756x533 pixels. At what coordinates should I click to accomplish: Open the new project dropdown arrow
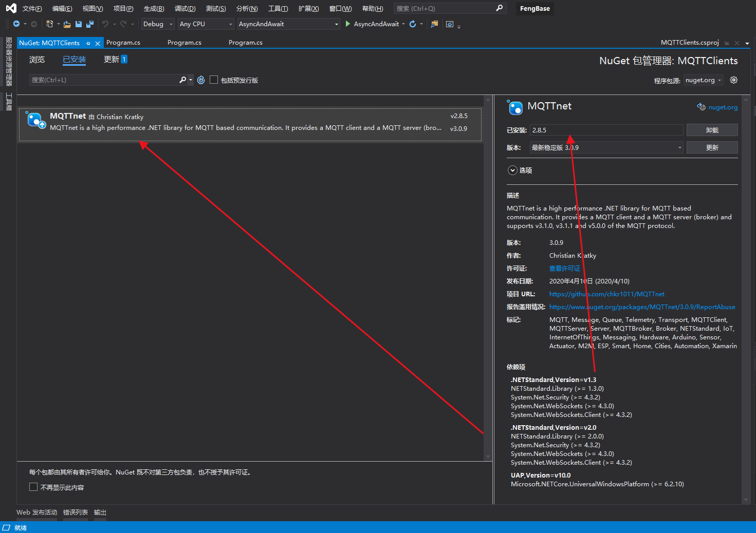coord(58,24)
